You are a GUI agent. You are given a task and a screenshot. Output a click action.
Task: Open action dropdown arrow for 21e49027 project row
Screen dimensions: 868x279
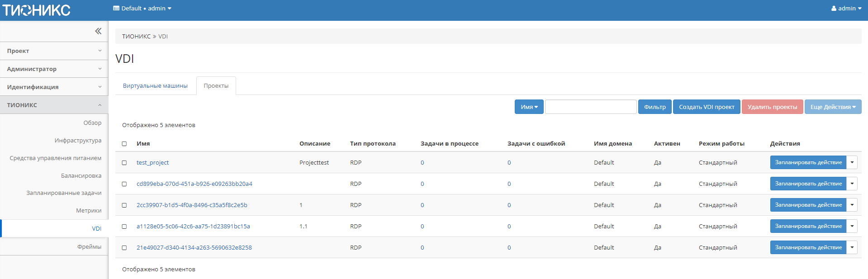(852, 247)
